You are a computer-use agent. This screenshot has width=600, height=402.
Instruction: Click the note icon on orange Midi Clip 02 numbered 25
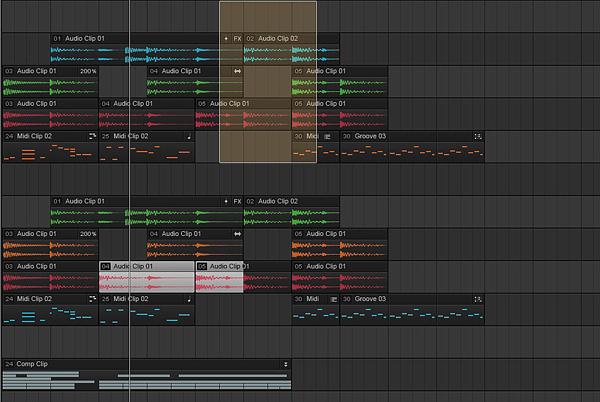187,136
